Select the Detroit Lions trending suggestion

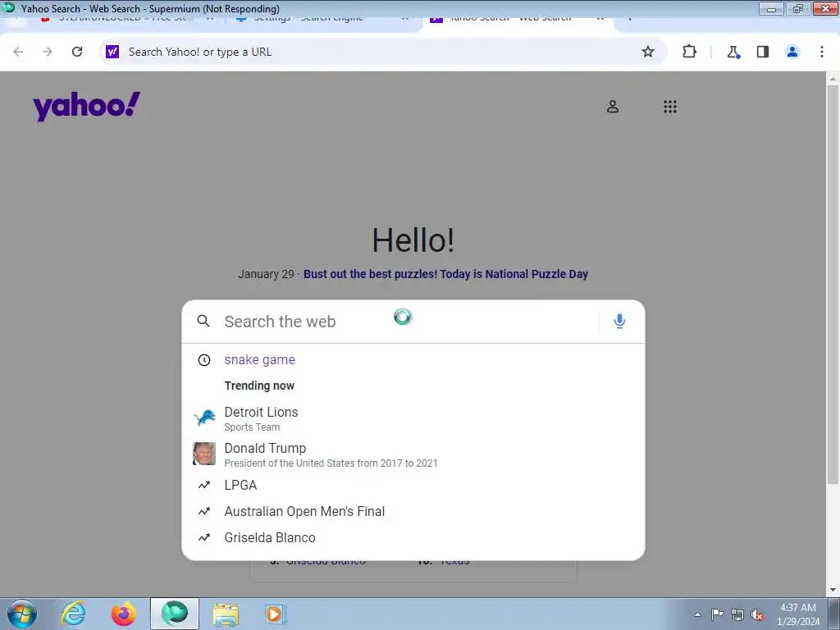(413, 418)
